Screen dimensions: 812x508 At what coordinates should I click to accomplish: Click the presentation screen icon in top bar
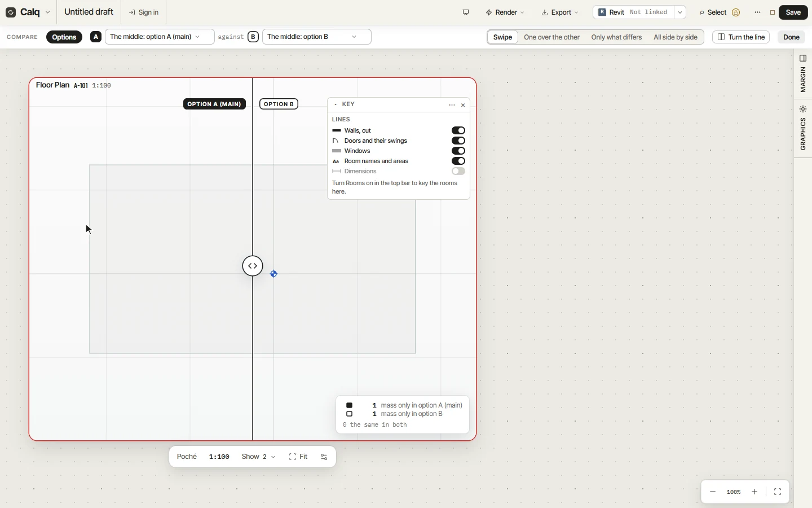click(x=466, y=12)
